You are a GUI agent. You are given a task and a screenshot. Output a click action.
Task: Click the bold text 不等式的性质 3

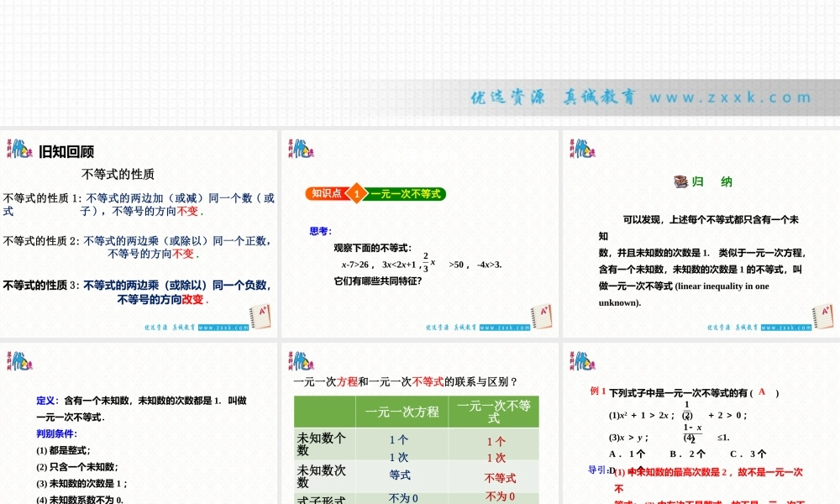coord(40,286)
